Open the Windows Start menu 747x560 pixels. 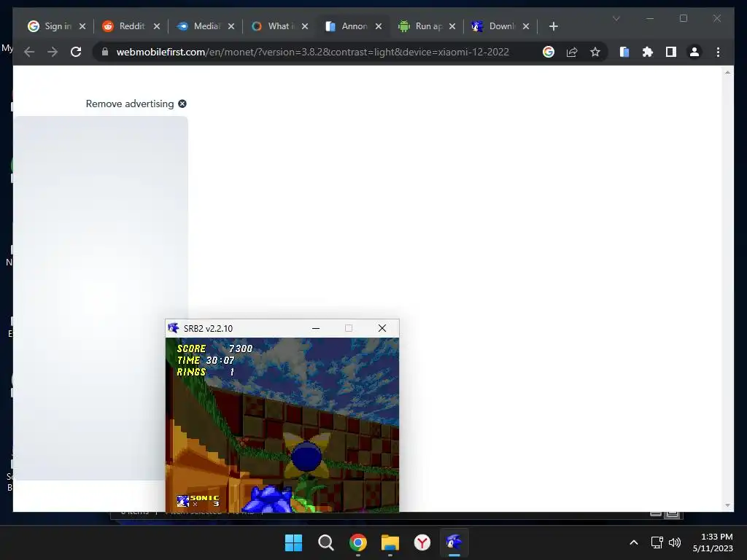[x=293, y=542]
